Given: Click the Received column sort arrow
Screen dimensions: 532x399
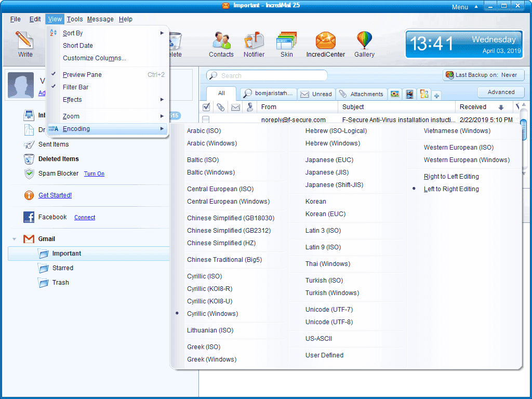Looking at the screenshot, I should coord(501,107).
